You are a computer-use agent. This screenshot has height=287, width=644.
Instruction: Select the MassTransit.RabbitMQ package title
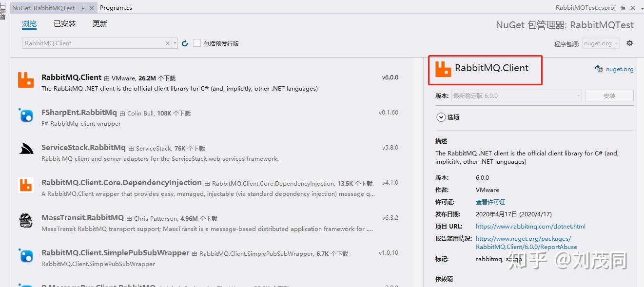(82, 218)
